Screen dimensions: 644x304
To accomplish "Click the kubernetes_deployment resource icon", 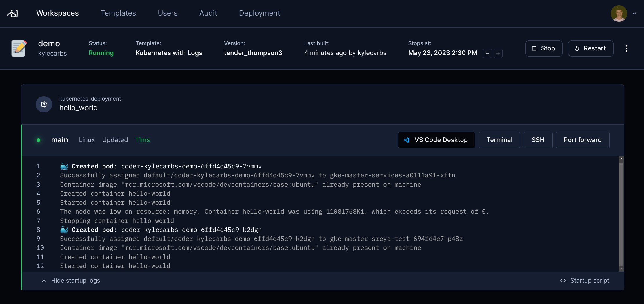I will tap(44, 104).
